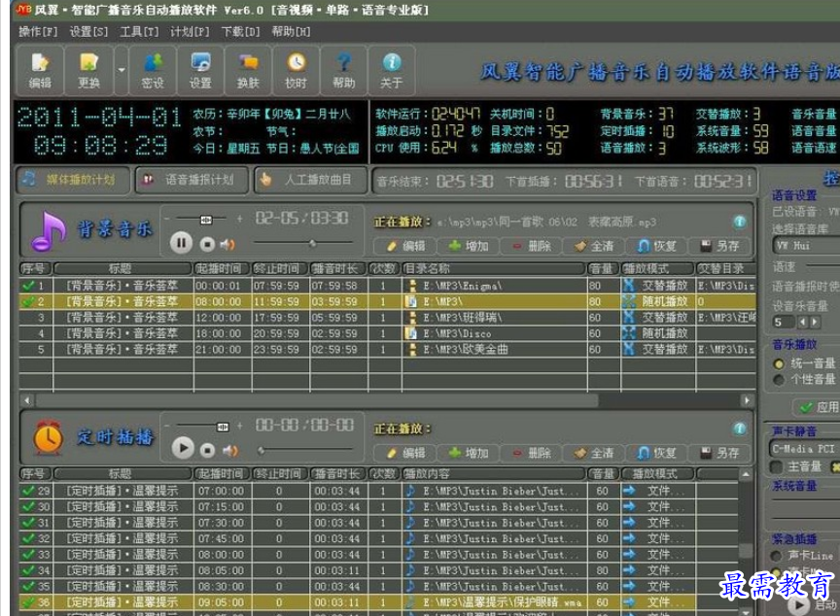Click 删除 in the 背景音乐 panel
The width and height of the screenshot is (840, 616).
click(532, 246)
